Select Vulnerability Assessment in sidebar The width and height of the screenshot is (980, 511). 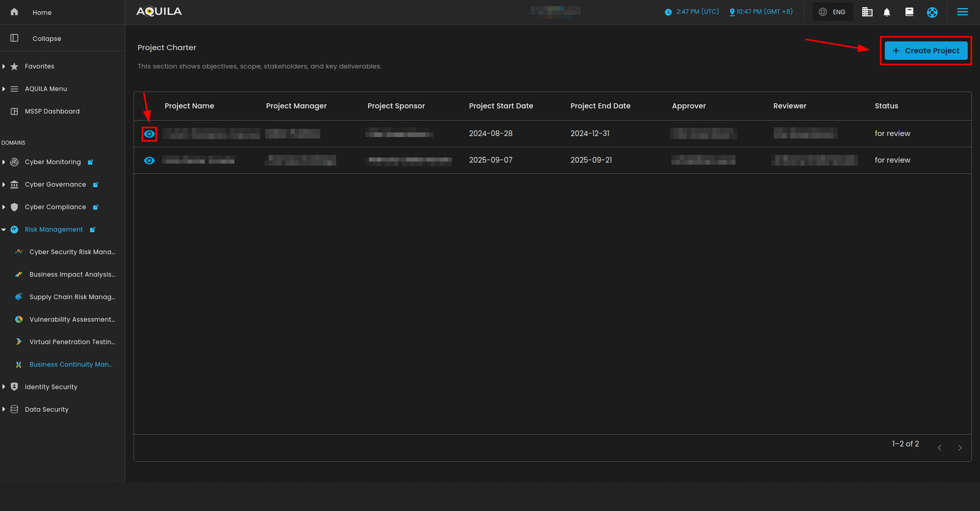click(x=72, y=320)
